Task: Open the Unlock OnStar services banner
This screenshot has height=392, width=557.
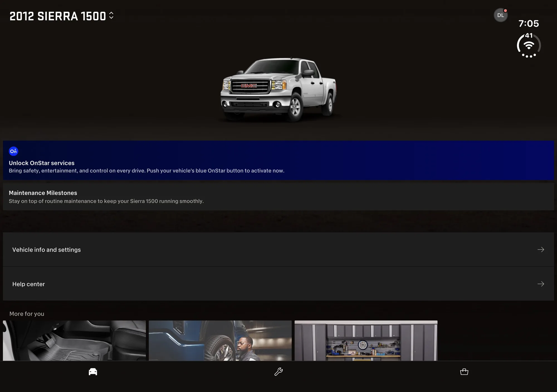Action: pos(278,160)
